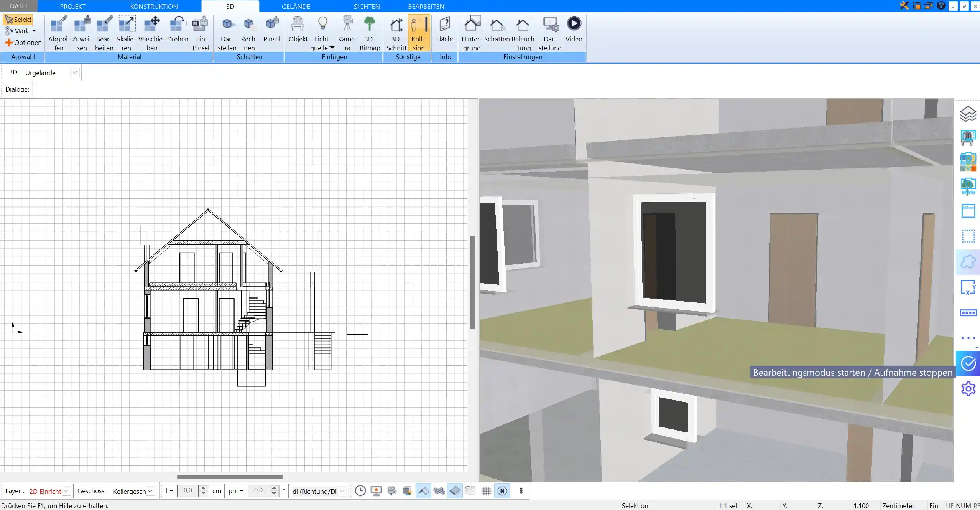The height and width of the screenshot is (510, 980).
Task: Open the Urgelände view dropdown
Action: pyautogui.click(x=75, y=73)
